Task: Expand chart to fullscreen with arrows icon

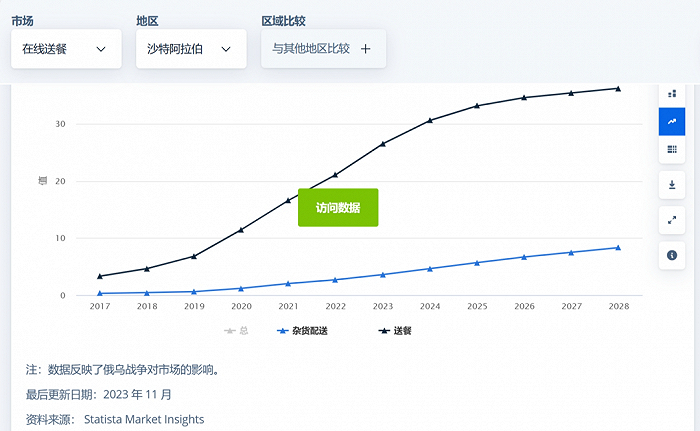Action: click(x=671, y=220)
